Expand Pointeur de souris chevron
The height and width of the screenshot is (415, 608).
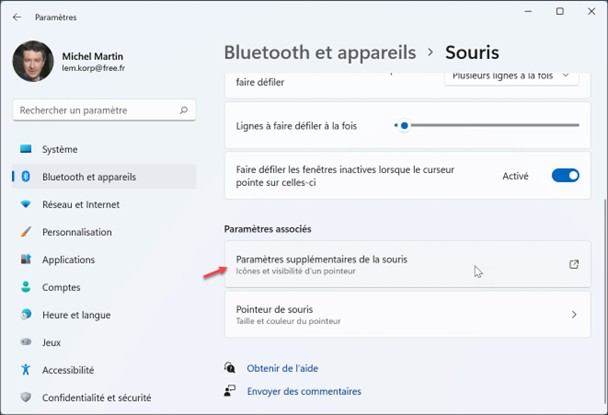coord(574,315)
